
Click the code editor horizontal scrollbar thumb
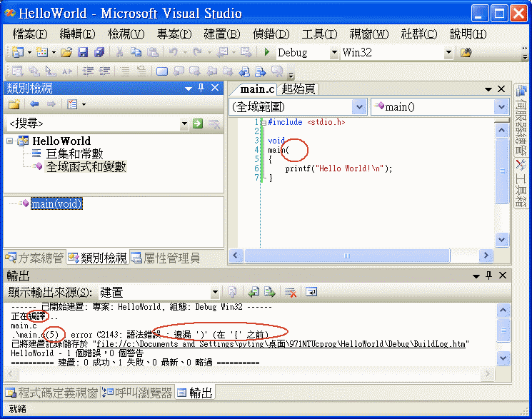pyautogui.click(x=347, y=256)
